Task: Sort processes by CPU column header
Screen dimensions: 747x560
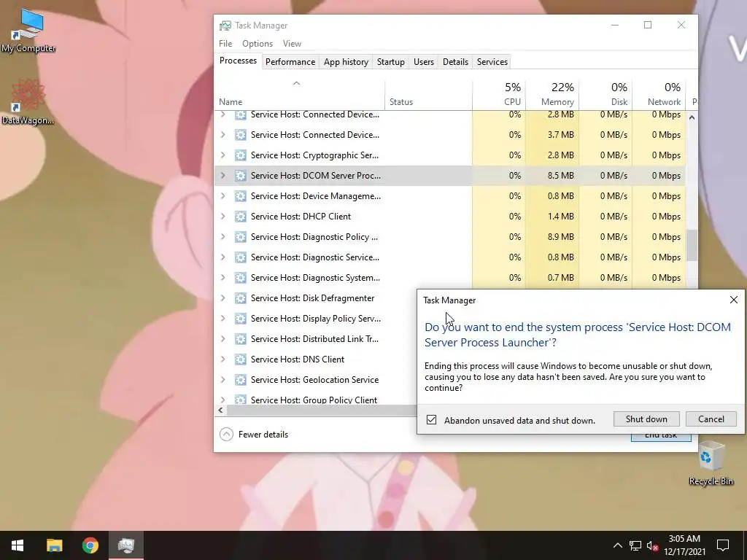Action: 499,95
